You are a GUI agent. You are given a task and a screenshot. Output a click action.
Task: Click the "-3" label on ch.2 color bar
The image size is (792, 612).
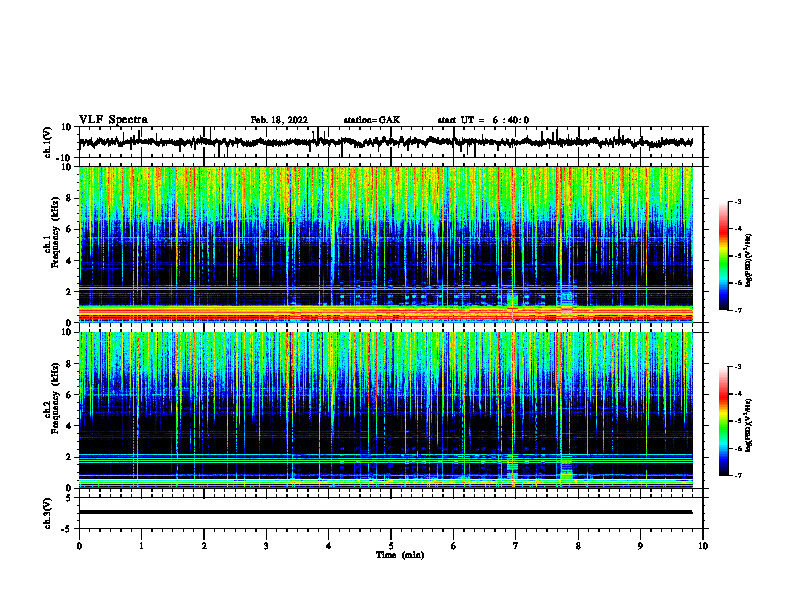click(737, 367)
